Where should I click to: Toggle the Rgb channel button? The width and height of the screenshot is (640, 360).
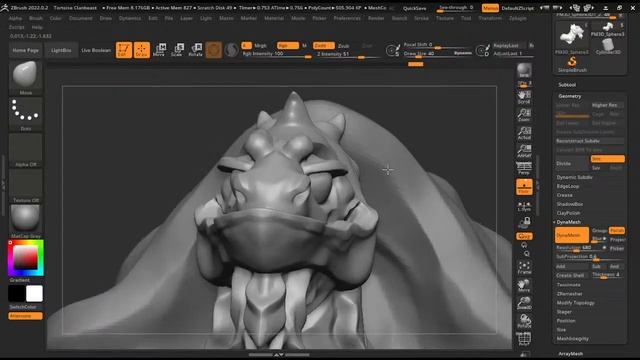[x=288, y=45]
